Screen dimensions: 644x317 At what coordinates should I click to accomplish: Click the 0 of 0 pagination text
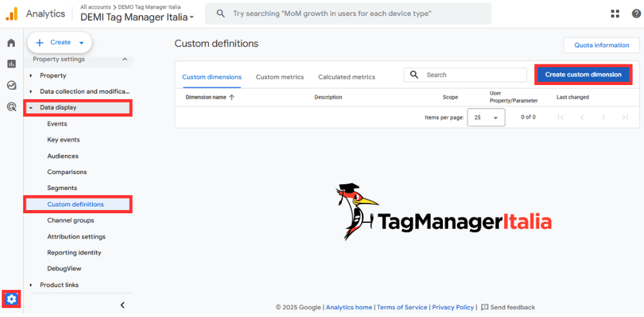[528, 117]
